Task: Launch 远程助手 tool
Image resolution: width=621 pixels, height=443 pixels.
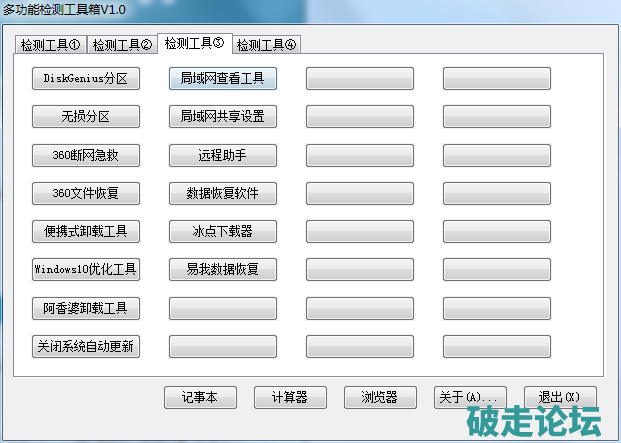Action: [222, 155]
